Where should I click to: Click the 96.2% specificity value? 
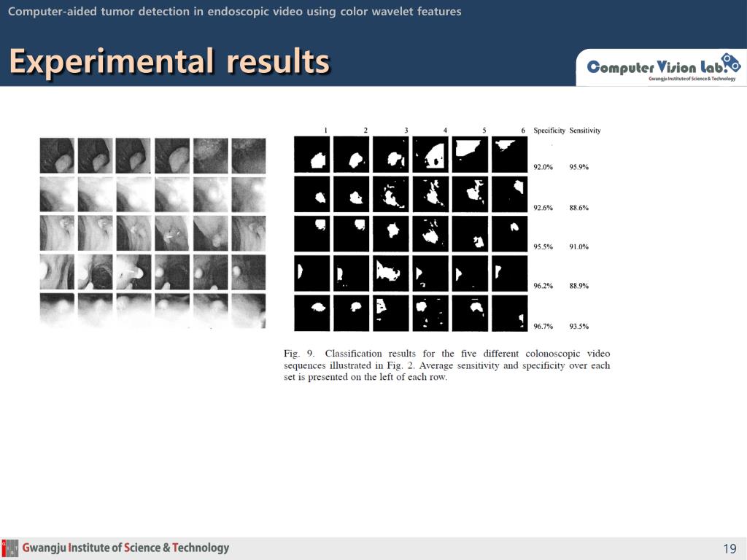point(543,286)
